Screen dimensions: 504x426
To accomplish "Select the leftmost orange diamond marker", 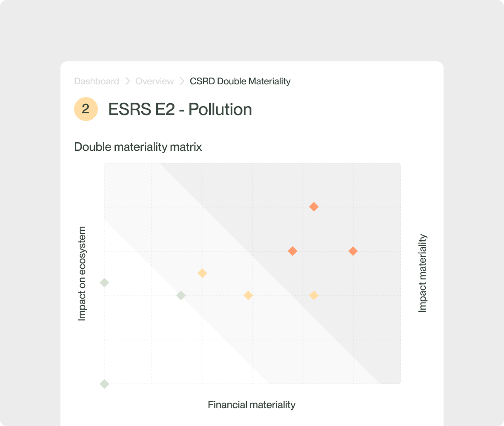I will point(292,251).
